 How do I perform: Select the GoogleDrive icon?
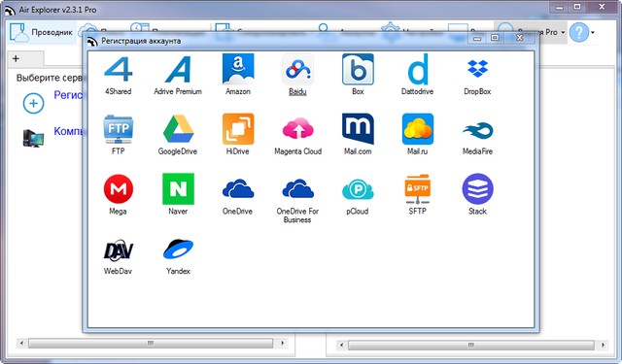[x=178, y=129]
